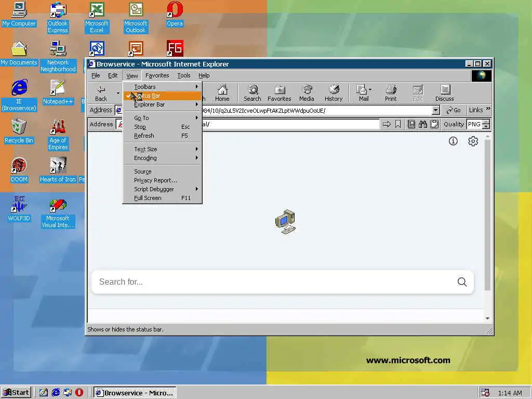Expand the Links toolbar chevron
532x399 pixels.
(x=488, y=109)
